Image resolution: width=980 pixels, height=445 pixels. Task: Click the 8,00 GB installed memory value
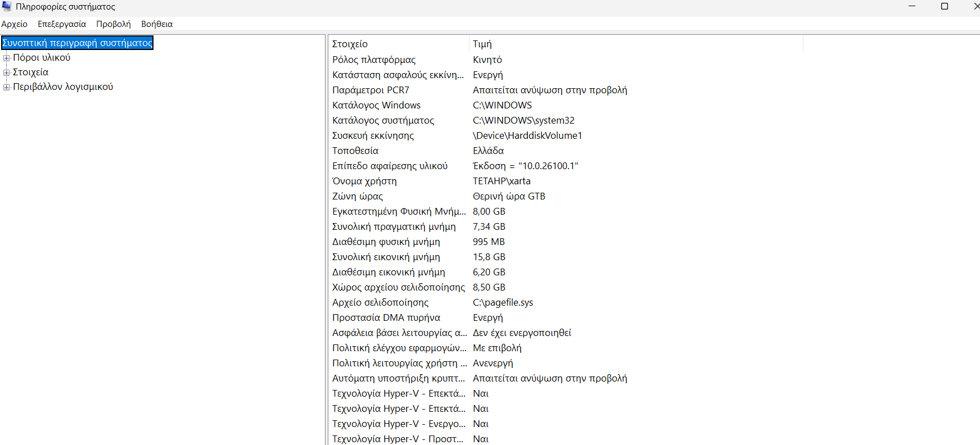489,211
